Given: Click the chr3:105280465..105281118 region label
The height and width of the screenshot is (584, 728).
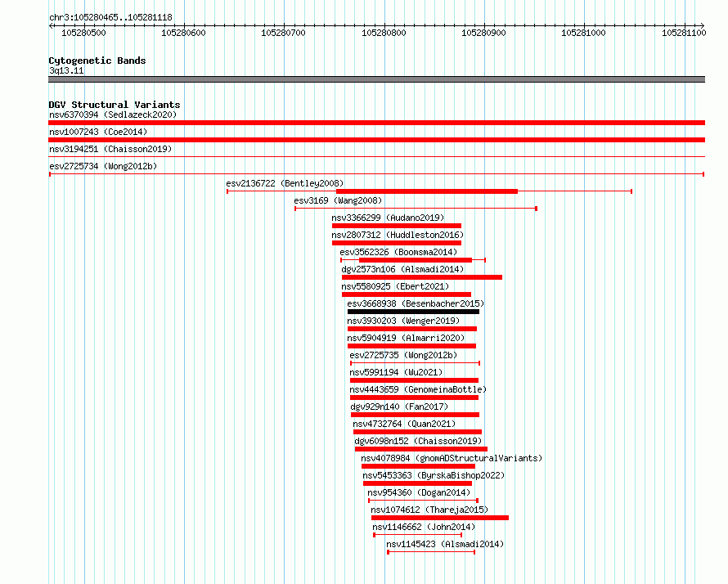Looking at the screenshot, I should point(111,17).
